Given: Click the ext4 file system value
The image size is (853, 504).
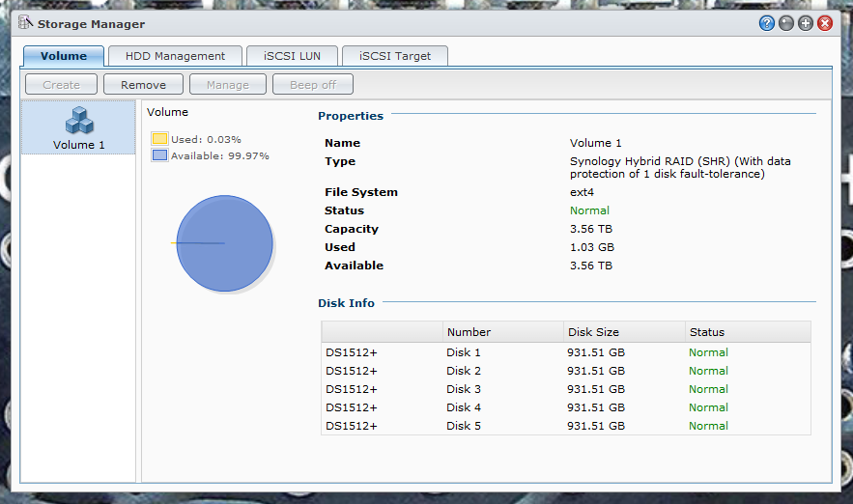Looking at the screenshot, I should pos(583,192).
